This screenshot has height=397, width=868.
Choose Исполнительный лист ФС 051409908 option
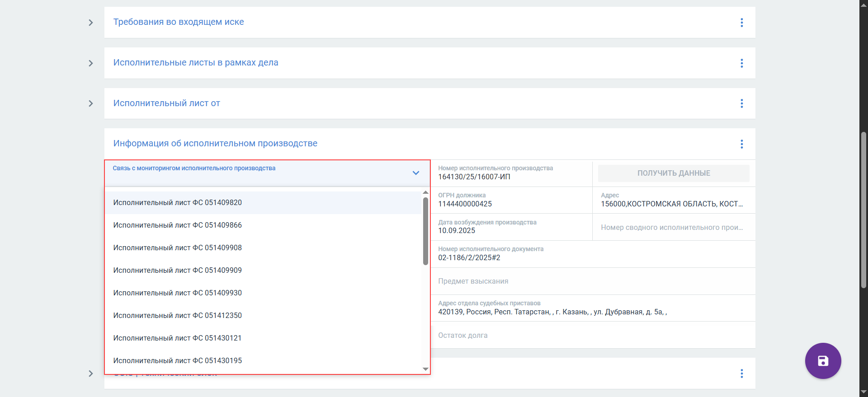point(177,248)
